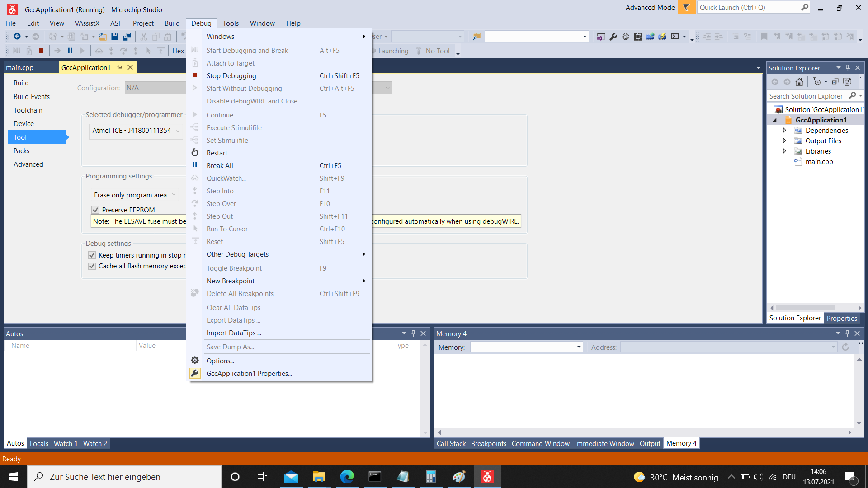Switch to the Properties tab beside Solution Explorer
868x488 pixels.
click(x=842, y=319)
